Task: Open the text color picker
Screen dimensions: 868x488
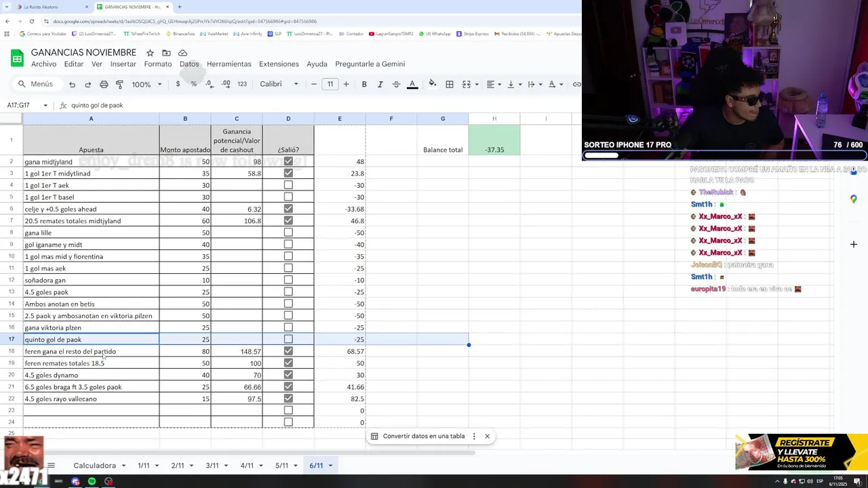Action: point(412,84)
